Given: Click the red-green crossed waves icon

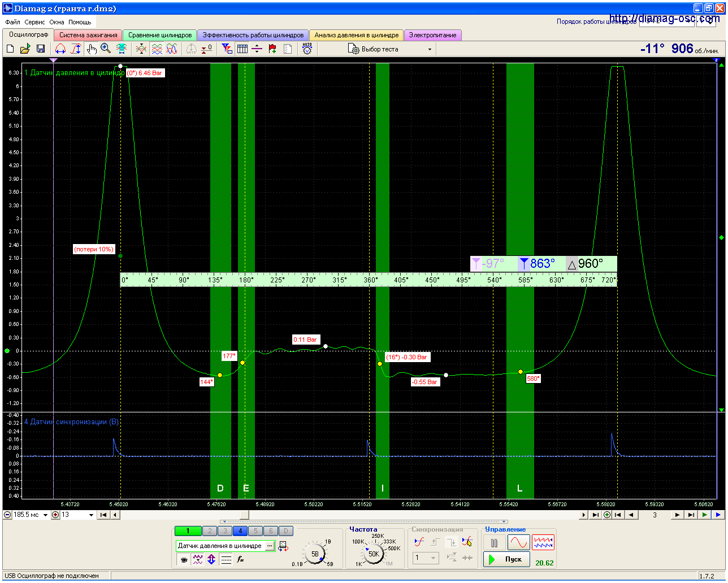Looking at the screenshot, I should click(x=141, y=49).
